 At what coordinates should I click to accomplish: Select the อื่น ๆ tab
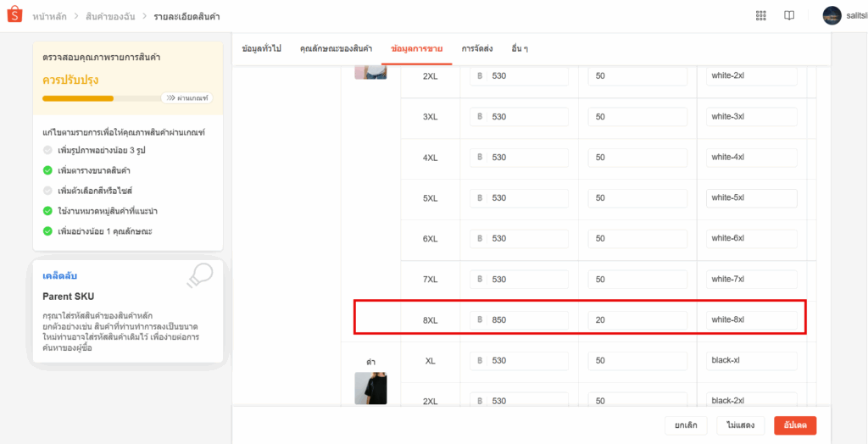click(x=520, y=49)
